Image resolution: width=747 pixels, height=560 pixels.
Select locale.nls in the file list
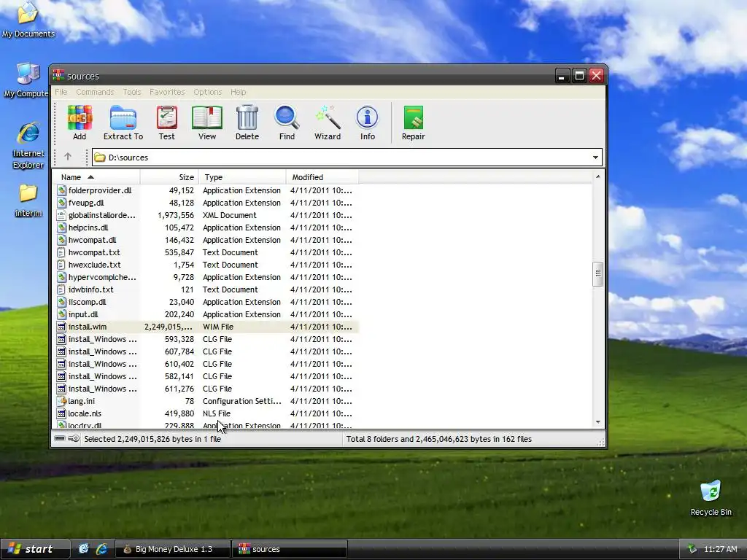(x=205, y=413)
